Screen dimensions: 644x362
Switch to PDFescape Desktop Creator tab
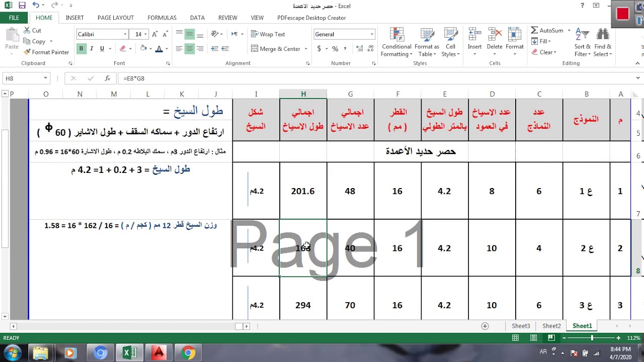311,18
